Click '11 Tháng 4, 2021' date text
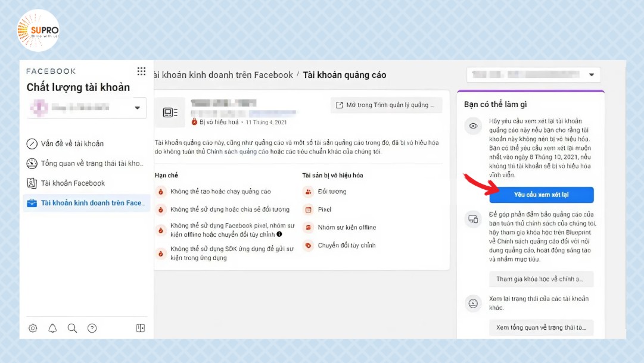 (266, 122)
